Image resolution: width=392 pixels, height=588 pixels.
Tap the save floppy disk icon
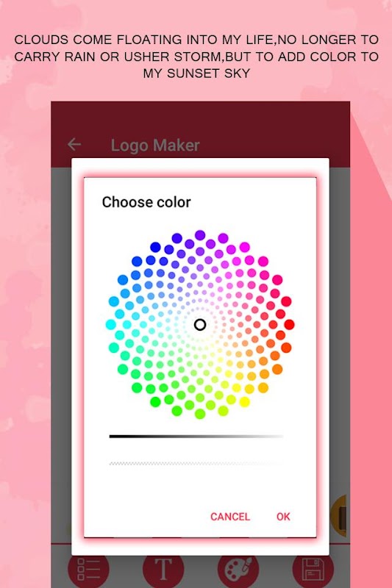(x=313, y=570)
